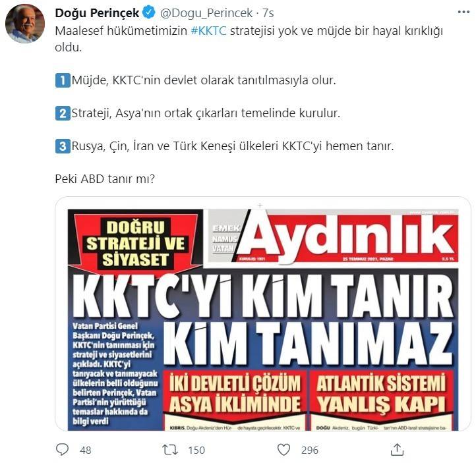Click the number 2 emoji bullet
This screenshot has height=463, width=476.
pos(63,113)
